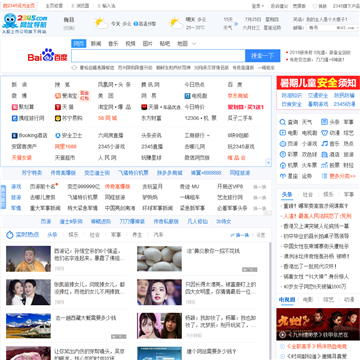360x360 pixels.
Task: Open the 唯品会 link
Action: [237, 158]
